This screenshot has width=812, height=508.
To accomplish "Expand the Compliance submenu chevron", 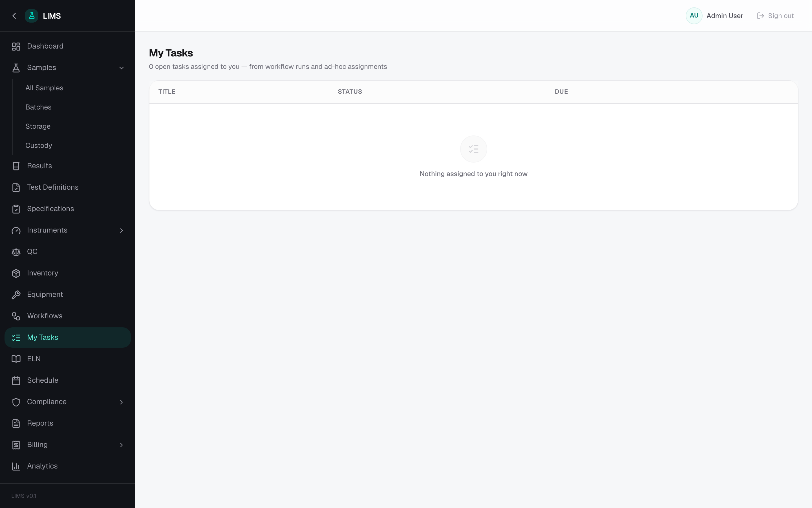I will pyautogui.click(x=122, y=402).
